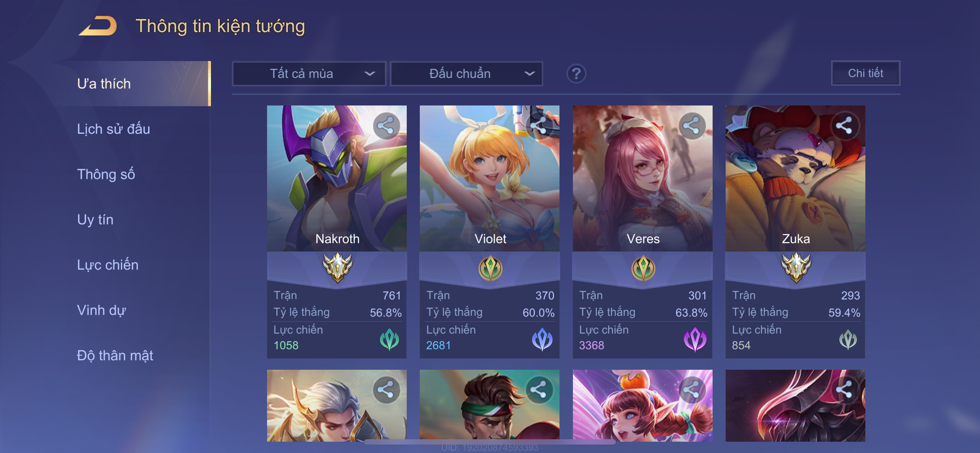Select the Zuka hero portrait
Image resolution: width=980 pixels, height=453 pixels.
[795, 178]
